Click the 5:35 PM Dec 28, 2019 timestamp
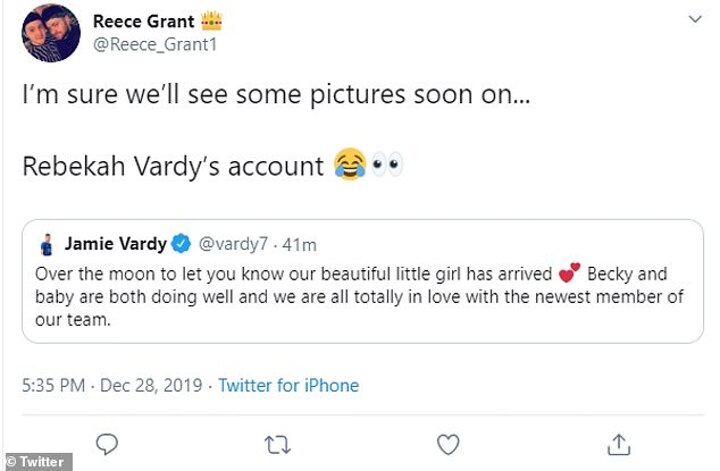720x471 pixels. coord(113,385)
